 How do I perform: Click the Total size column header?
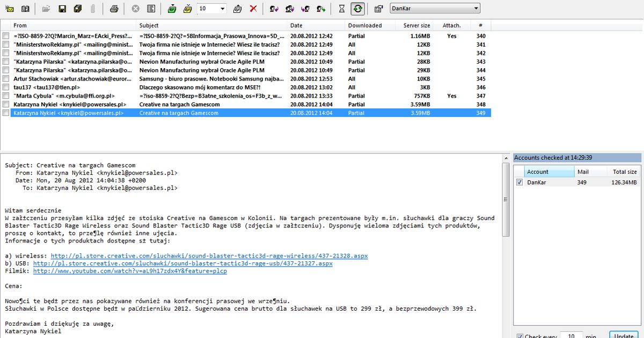point(624,172)
